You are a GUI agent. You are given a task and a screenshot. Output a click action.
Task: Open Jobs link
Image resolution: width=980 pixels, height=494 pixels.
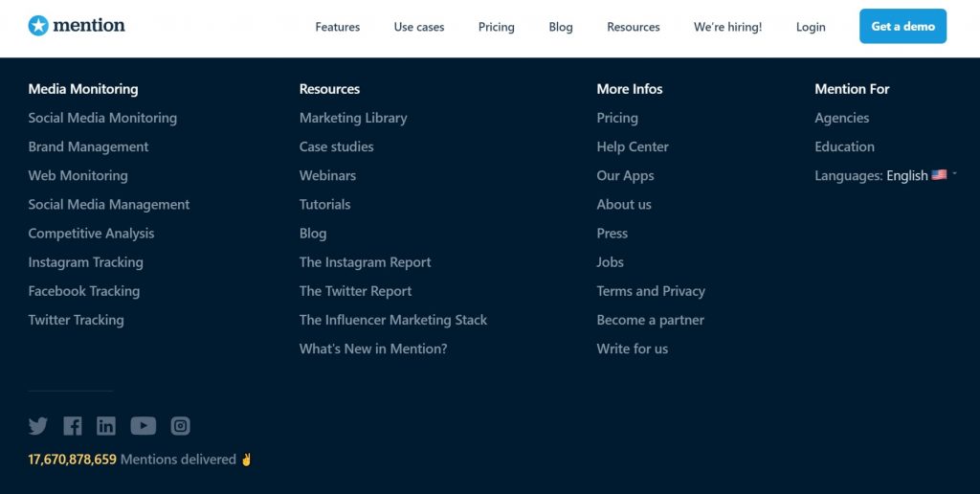(610, 262)
